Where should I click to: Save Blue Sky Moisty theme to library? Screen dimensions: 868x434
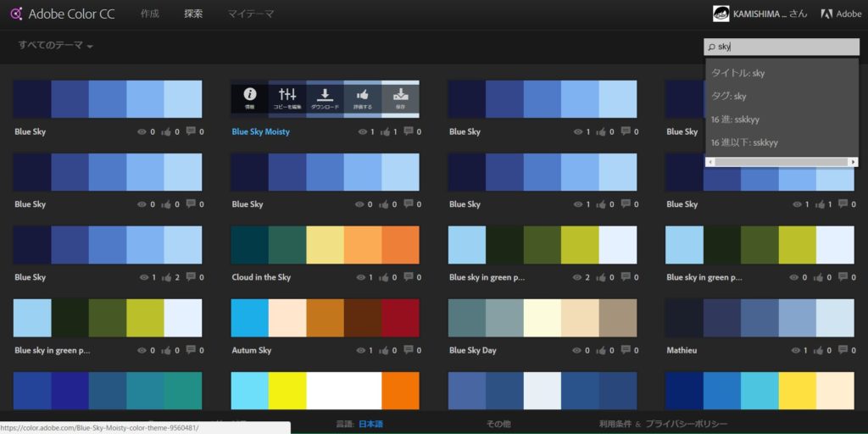[400, 97]
